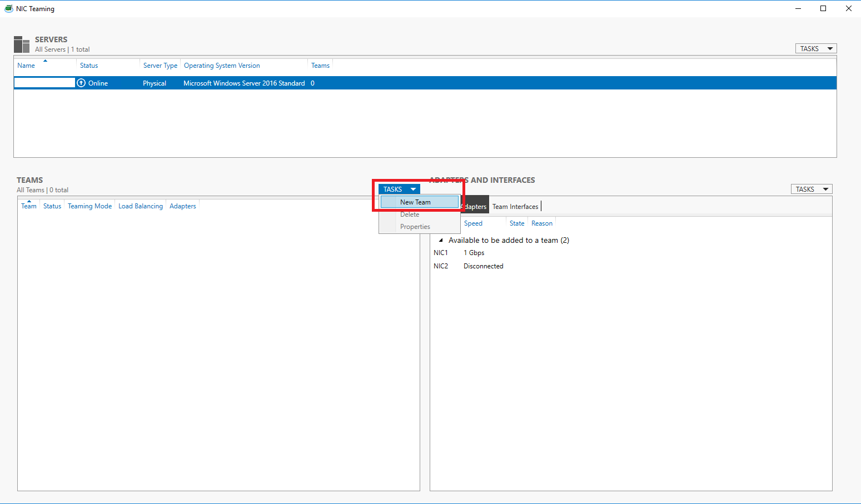The image size is (861, 504).
Task: Minimize the NIC Teaming window
Action: (798, 8)
